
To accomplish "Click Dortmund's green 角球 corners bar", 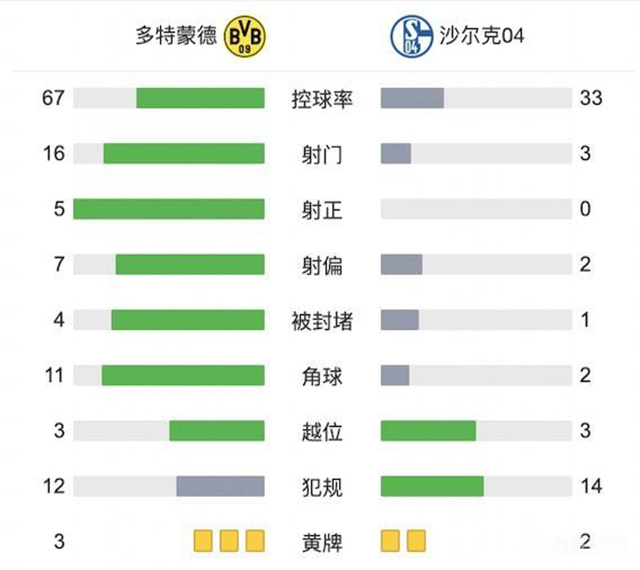I will (183, 376).
